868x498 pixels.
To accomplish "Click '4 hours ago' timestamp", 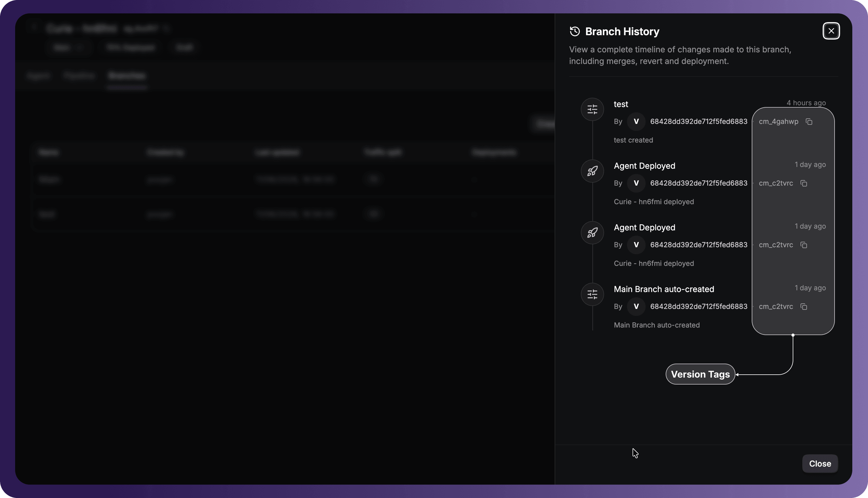I will pos(806,103).
